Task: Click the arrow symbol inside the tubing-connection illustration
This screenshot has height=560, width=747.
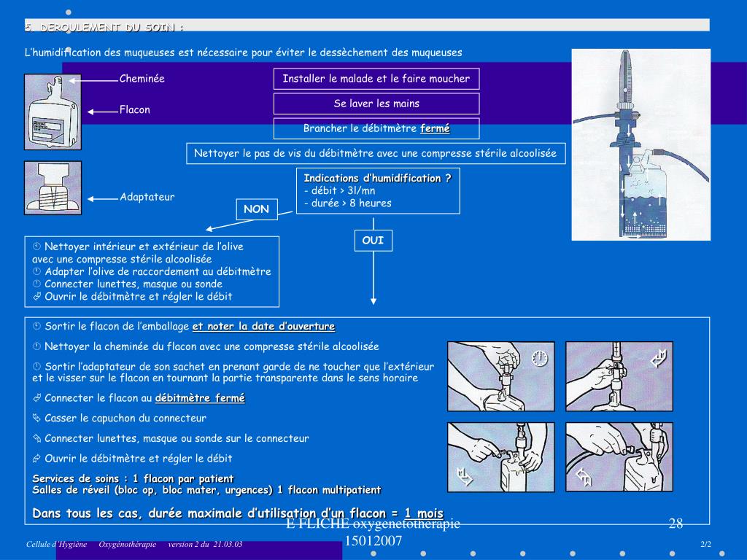Action: tap(583, 477)
